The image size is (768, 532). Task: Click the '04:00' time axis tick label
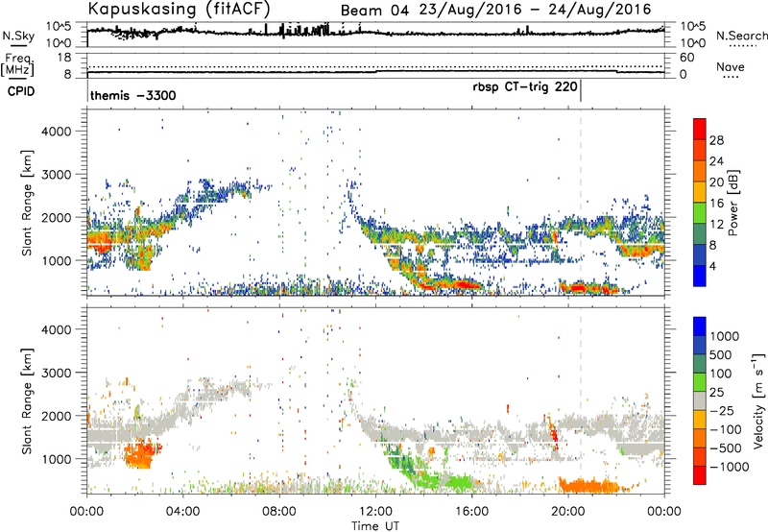182,512
